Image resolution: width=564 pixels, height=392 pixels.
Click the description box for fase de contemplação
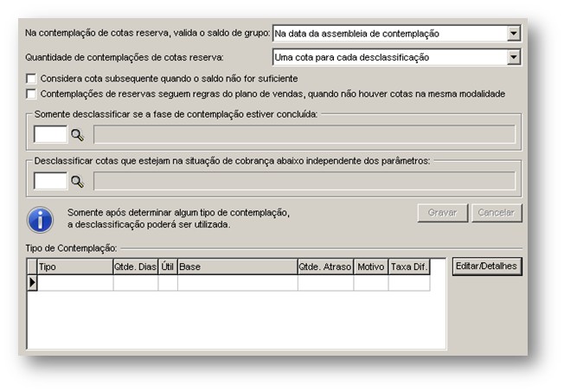tap(304, 134)
